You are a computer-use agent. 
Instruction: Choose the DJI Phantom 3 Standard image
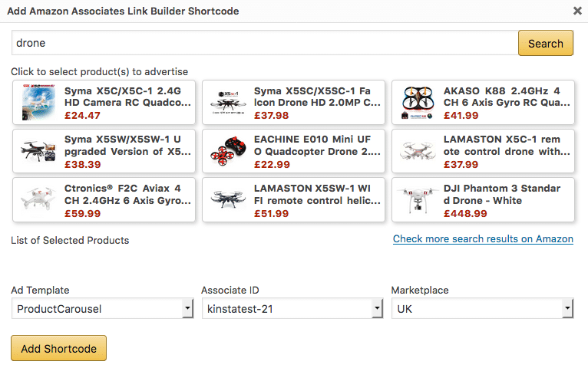pyautogui.click(x=418, y=200)
